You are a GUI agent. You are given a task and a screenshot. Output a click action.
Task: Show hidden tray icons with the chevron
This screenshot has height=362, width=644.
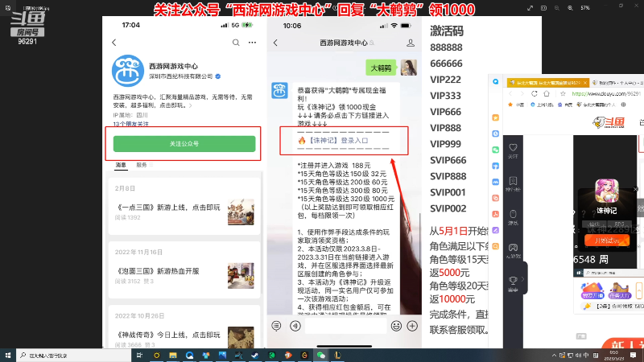click(x=554, y=355)
